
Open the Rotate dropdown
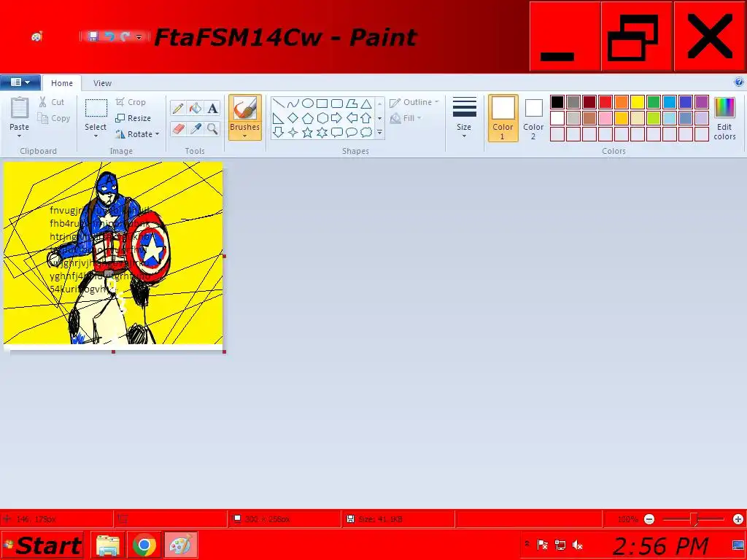coord(137,134)
